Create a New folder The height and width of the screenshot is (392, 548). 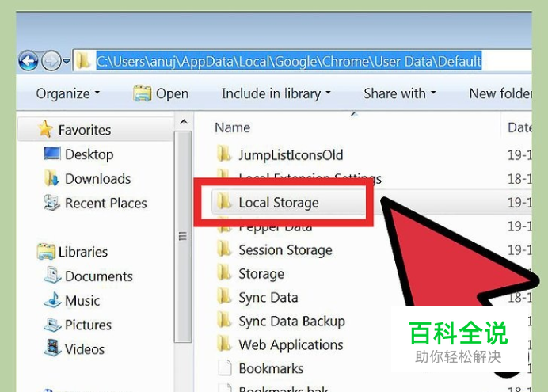pos(500,93)
